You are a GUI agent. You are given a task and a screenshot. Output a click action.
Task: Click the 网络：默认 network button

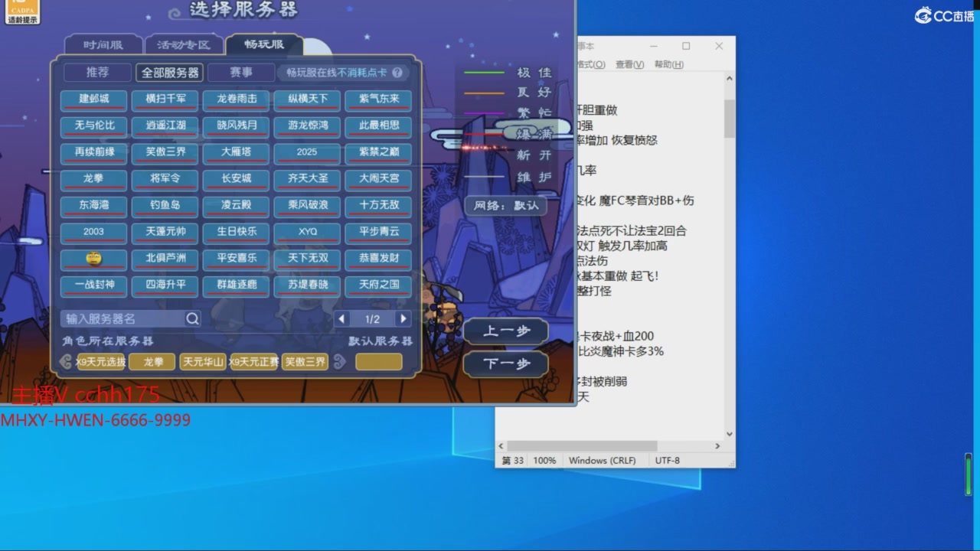pyautogui.click(x=506, y=206)
